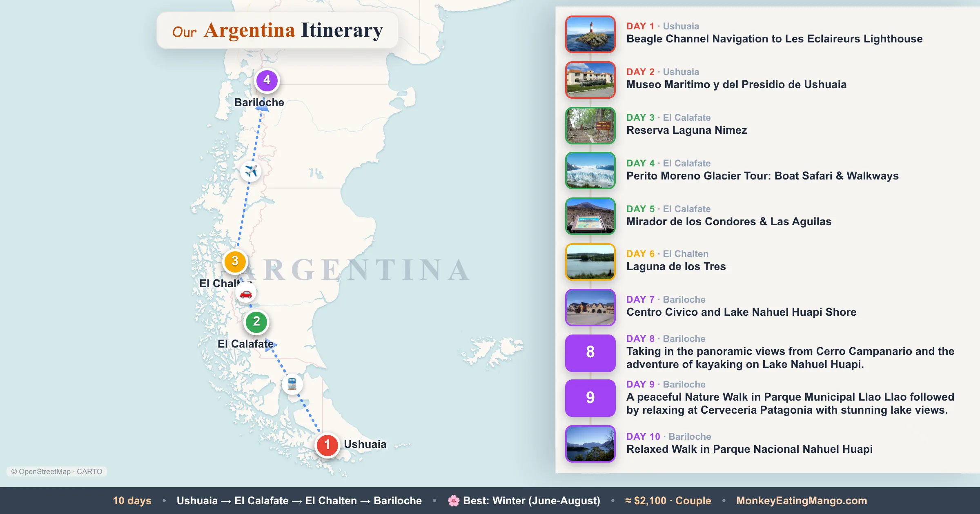Open the Mirador de los Condores thumbnail
Viewport: 980px width, 514px height.
590,216
